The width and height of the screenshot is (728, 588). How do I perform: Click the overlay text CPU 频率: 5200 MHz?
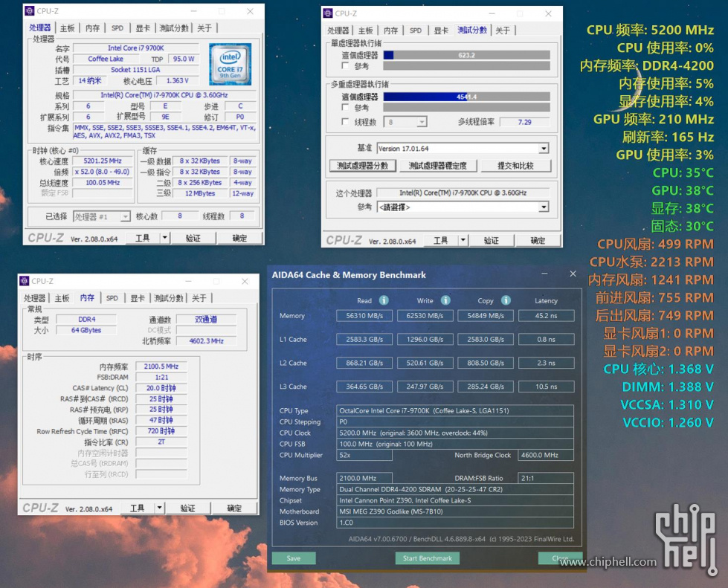pos(650,30)
